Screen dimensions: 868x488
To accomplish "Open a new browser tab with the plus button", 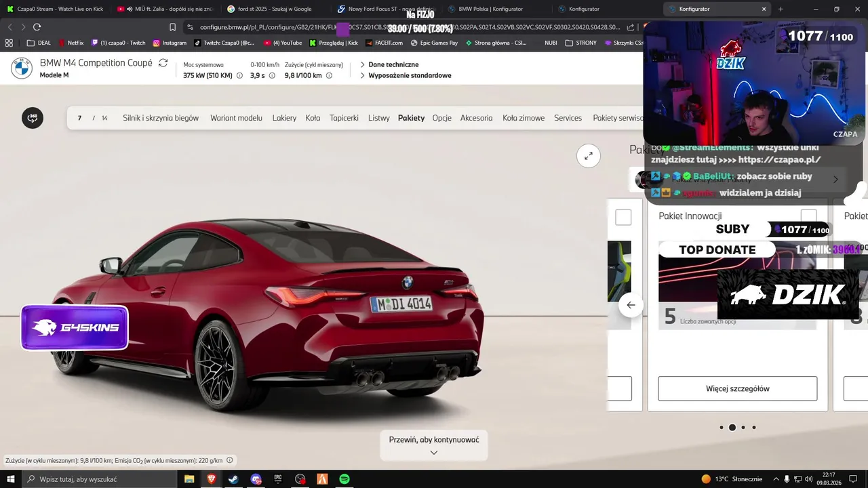I will tap(781, 9).
